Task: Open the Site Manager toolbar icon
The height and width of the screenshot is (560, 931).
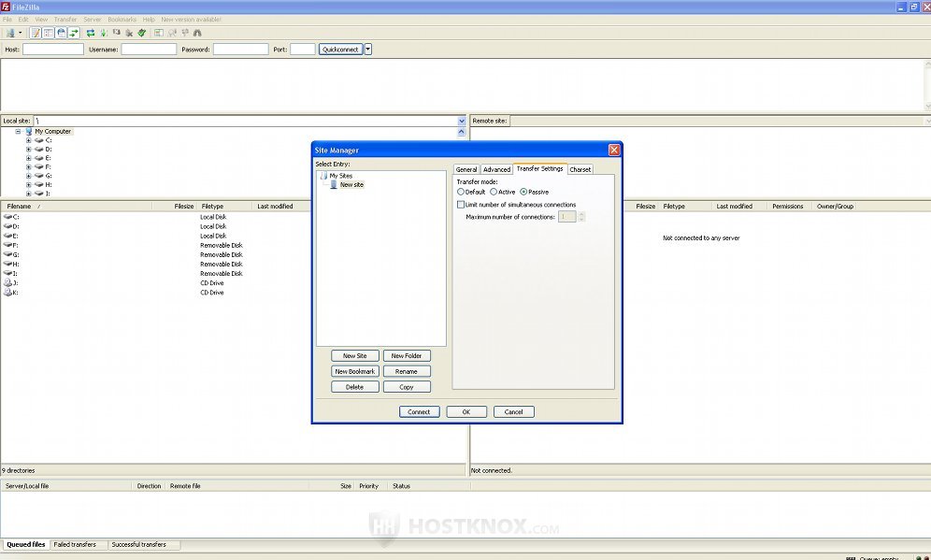Action: (x=10, y=34)
